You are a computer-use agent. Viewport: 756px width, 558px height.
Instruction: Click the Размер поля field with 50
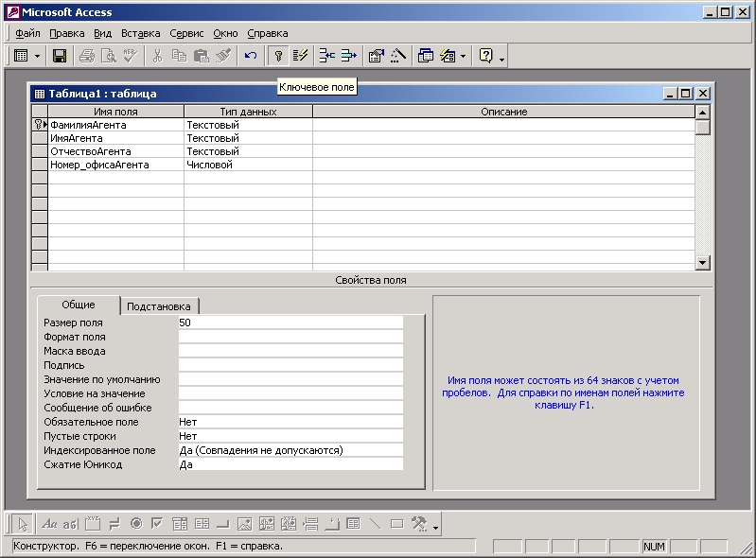coord(290,323)
